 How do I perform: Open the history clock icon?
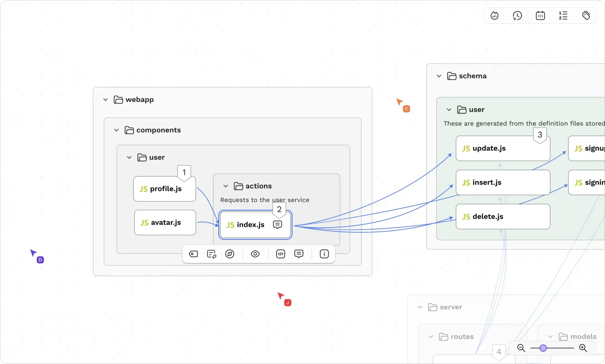(x=517, y=15)
